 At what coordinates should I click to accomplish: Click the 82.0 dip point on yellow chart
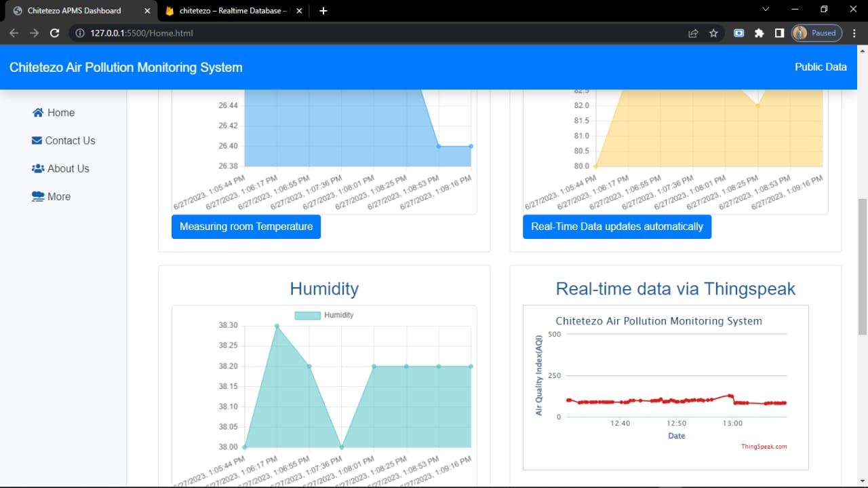point(758,105)
